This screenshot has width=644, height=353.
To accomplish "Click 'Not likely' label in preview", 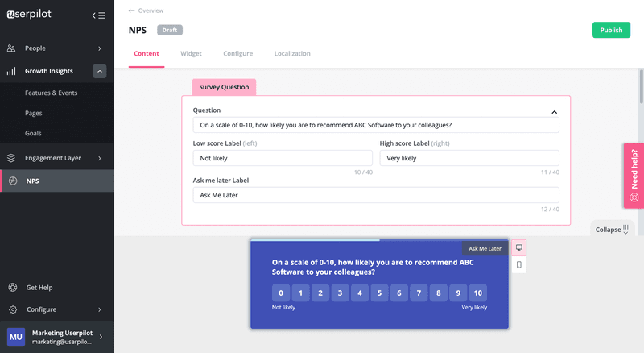I will coord(283,307).
